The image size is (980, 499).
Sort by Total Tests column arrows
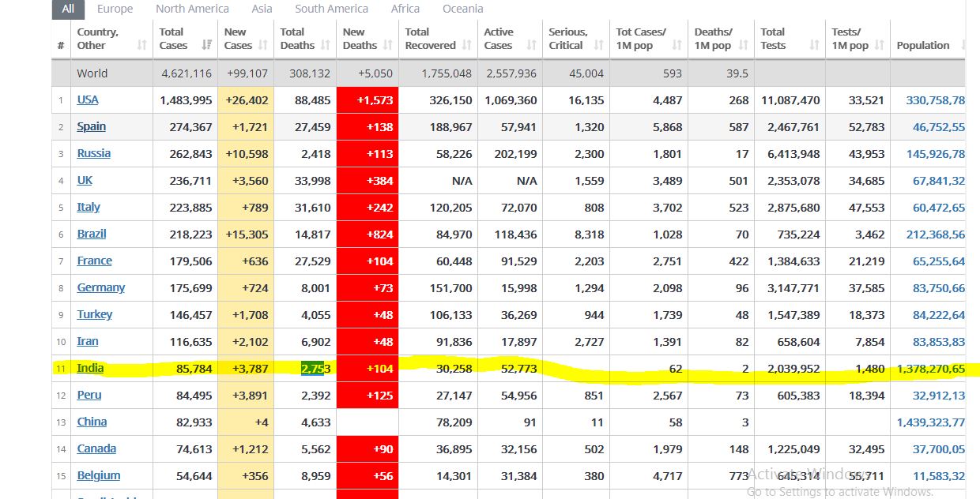coord(815,46)
